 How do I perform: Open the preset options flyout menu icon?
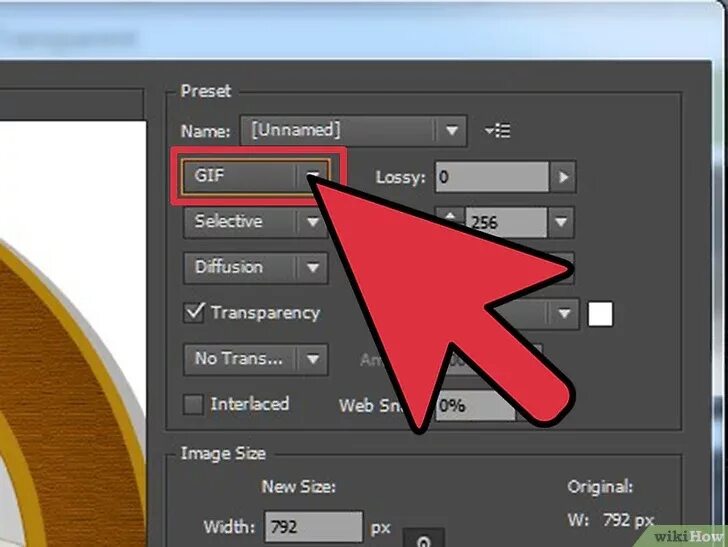click(497, 130)
